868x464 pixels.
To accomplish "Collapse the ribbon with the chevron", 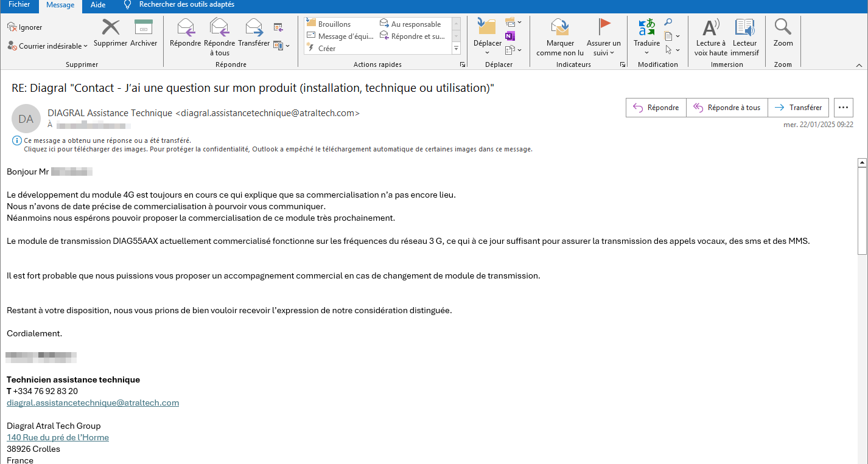I will (859, 65).
